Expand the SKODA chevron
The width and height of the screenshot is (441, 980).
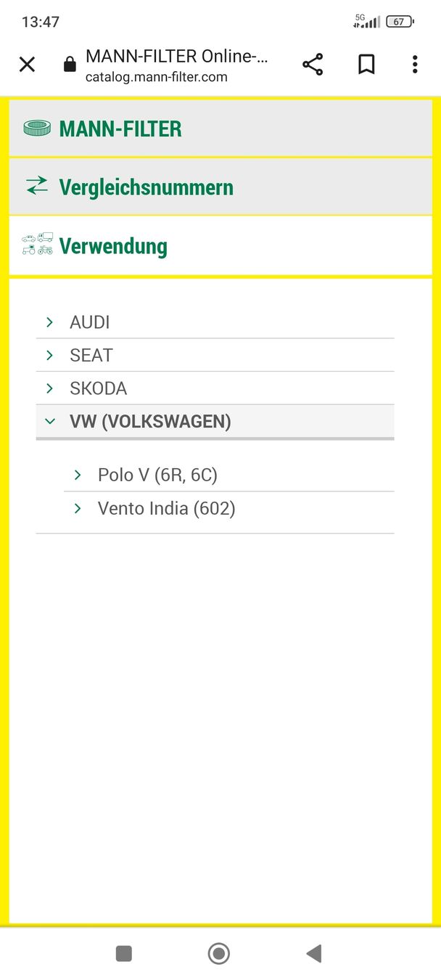49,388
